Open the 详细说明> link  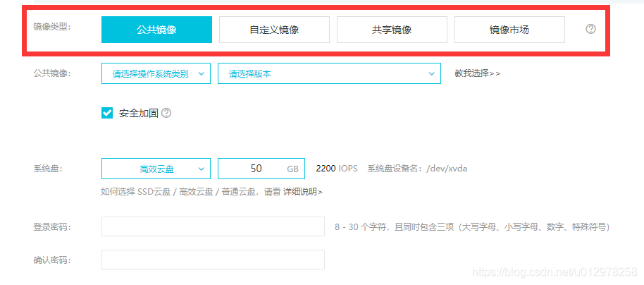pyautogui.click(x=303, y=192)
